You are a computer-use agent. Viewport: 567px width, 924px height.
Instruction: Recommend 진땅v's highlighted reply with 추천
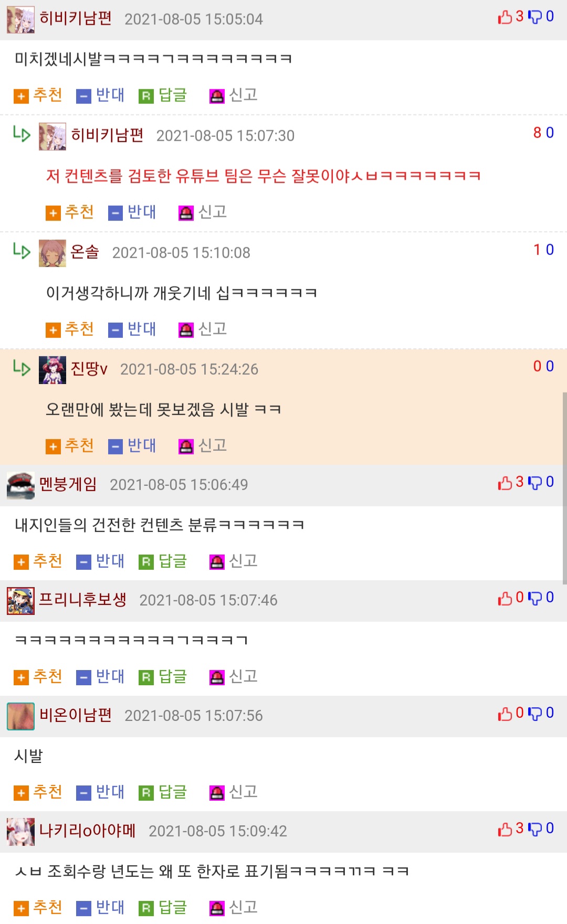[x=70, y=445]
